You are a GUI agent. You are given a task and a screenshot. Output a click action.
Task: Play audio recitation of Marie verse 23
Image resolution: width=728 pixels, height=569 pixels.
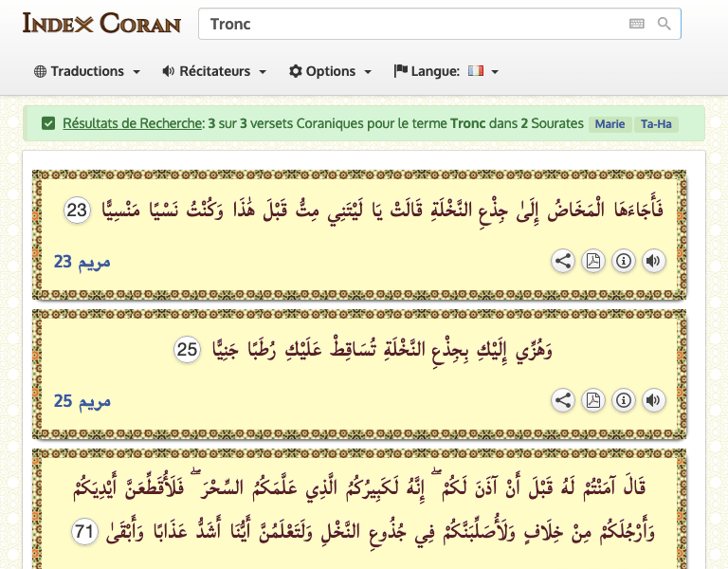pos(653,262)
